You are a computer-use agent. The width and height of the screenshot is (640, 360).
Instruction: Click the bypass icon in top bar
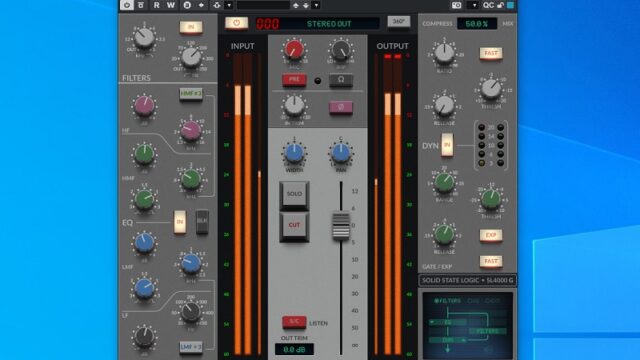141,5
